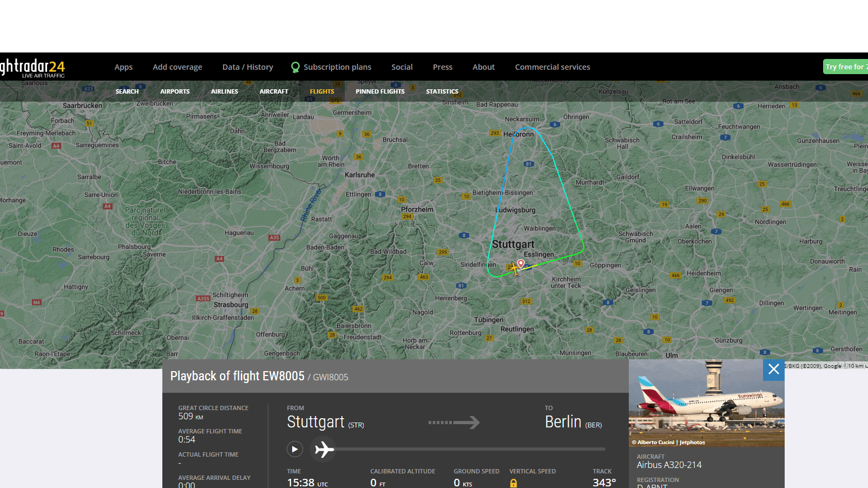Click the 343° track value
Screen dimensions: 868x488
(604, 483)
